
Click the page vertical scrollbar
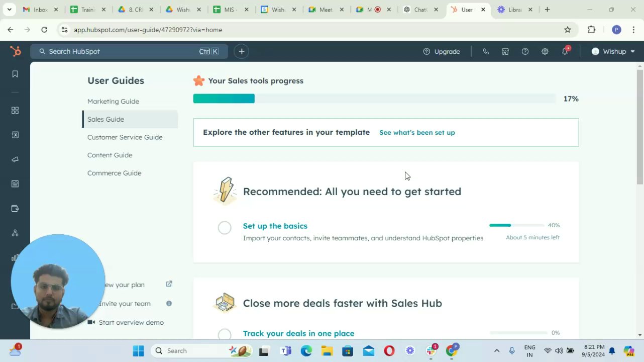point(640,127)
